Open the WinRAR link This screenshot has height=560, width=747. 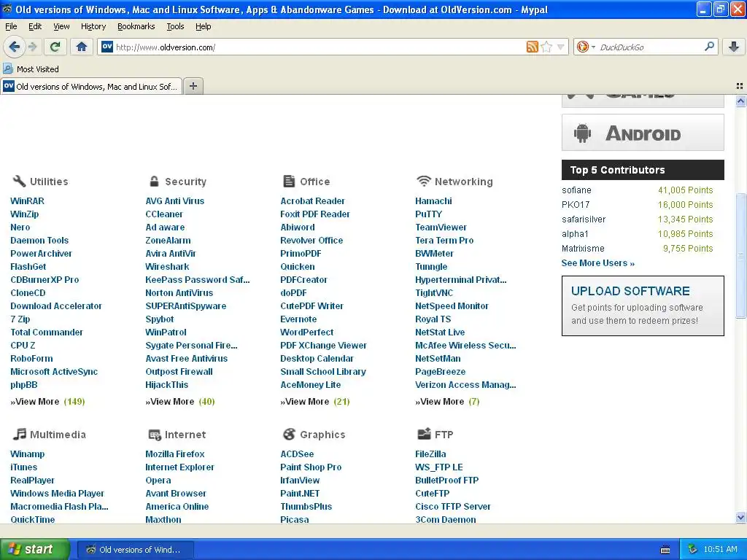tap(27, 201)
